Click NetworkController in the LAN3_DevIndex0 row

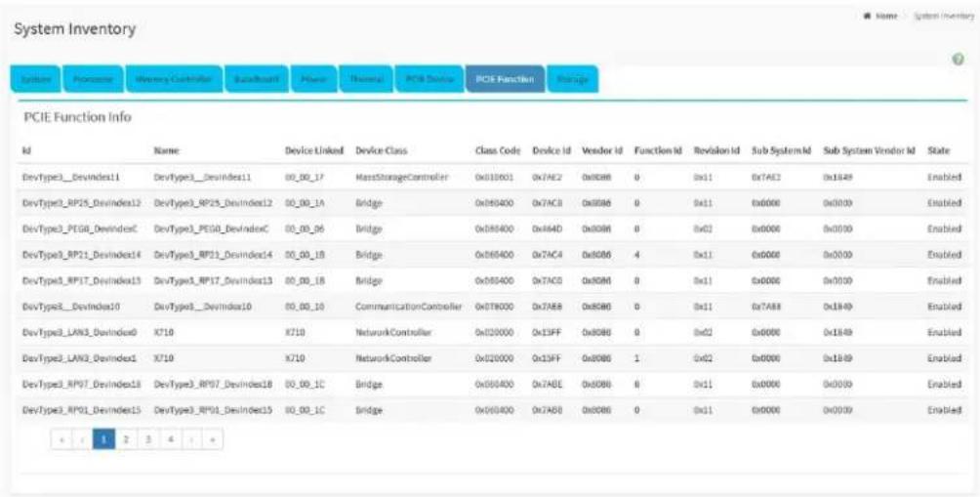coord(393,333)
